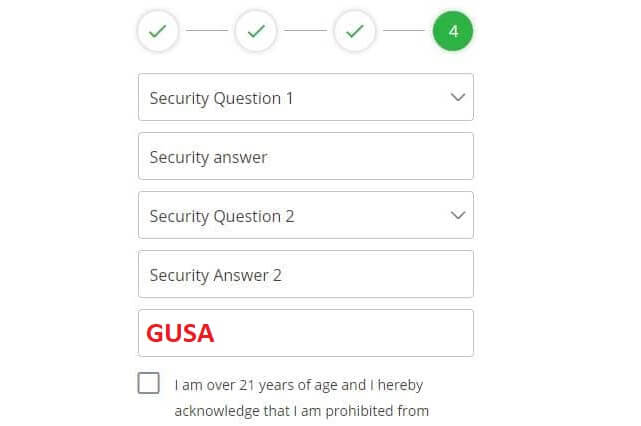Click into the Security Answer 2 field
This screenshot has width=641, height=426.
305,274
